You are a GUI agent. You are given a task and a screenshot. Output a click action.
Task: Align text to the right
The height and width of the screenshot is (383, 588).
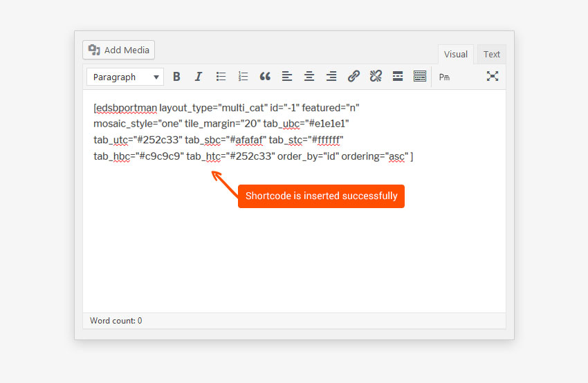[331, 77]
